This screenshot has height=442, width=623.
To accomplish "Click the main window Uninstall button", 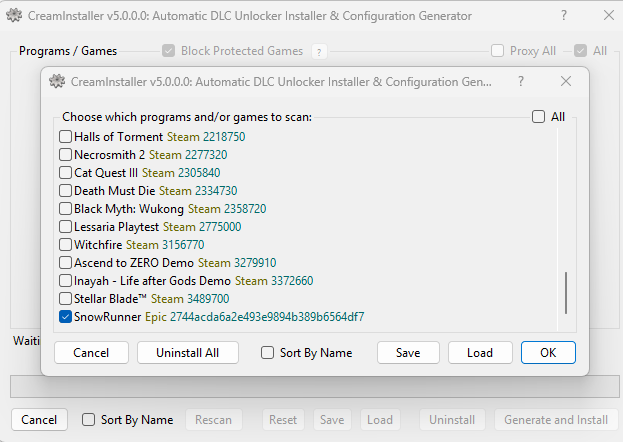I will click(452, 420).
